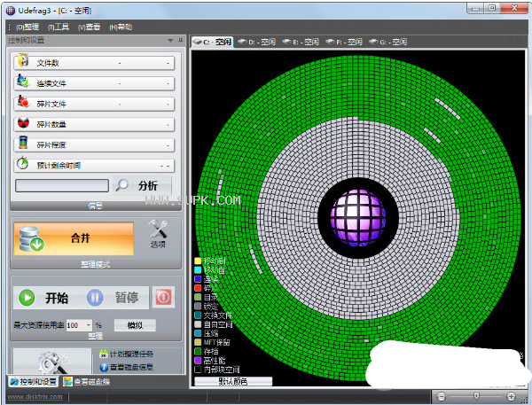532x405 pixels.
Task: Pick 存档 dark green legend swatch
Action: [x=198, y=352]
